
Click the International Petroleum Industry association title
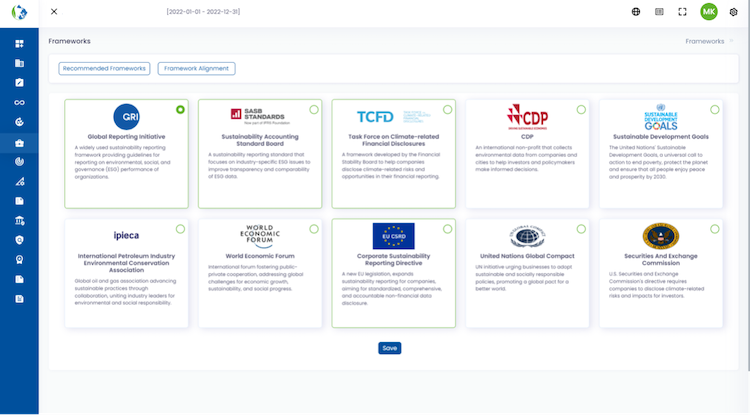pyautogui.click(x=126, y=263)
